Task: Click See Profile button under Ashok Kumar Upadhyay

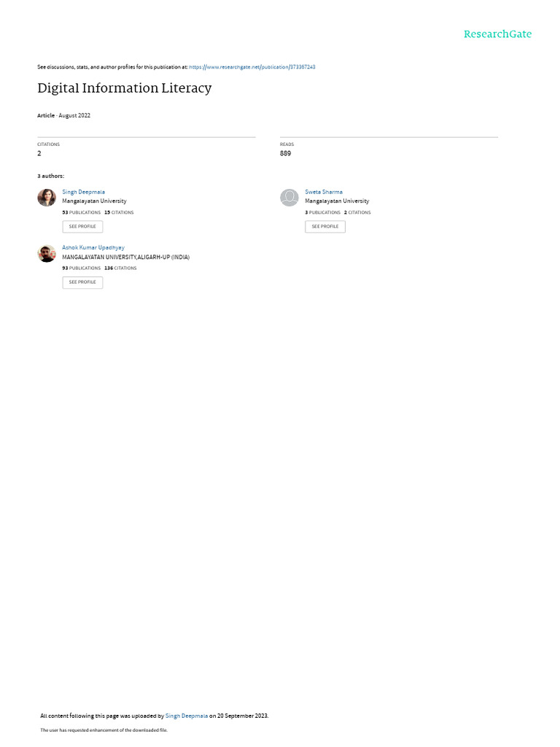Action: point(82,282)
